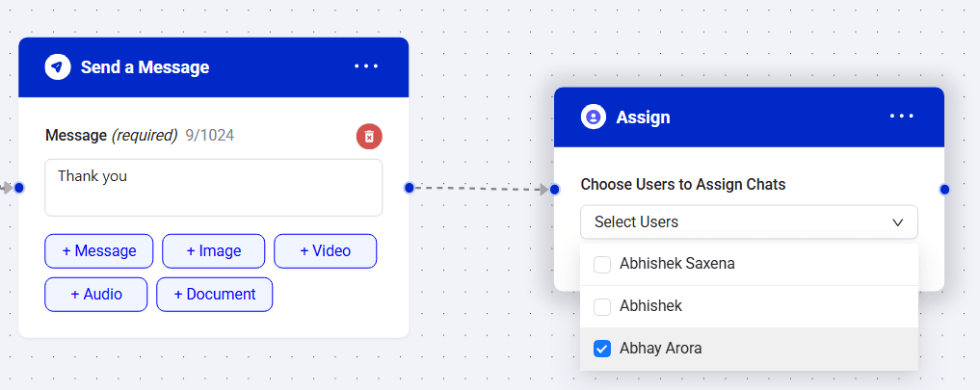Add another text block with + Message
980x390 pixels.
98,250
